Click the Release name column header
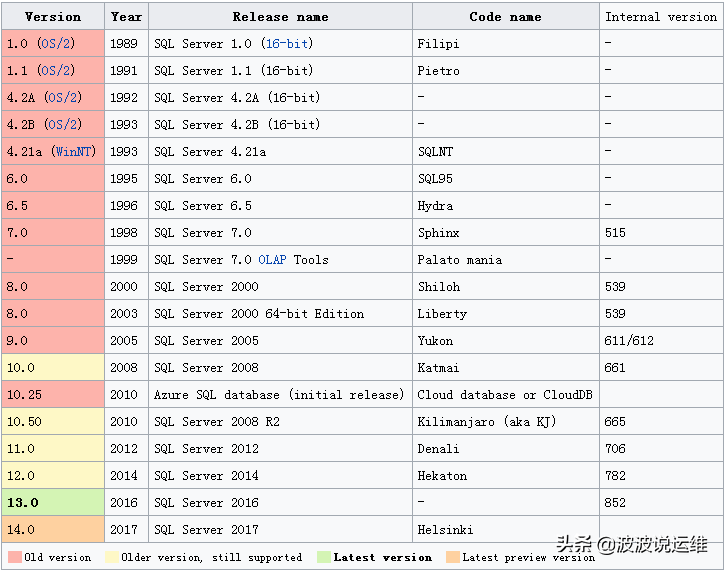 280,17
